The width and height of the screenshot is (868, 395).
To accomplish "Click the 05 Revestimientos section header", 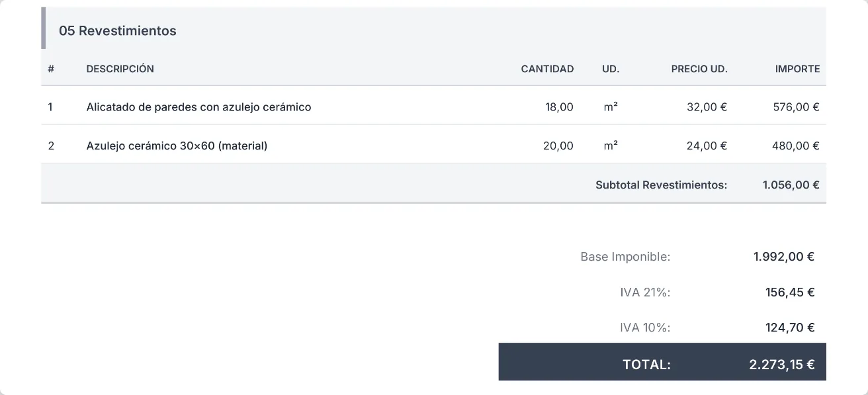I will click(x=433, y=30).
